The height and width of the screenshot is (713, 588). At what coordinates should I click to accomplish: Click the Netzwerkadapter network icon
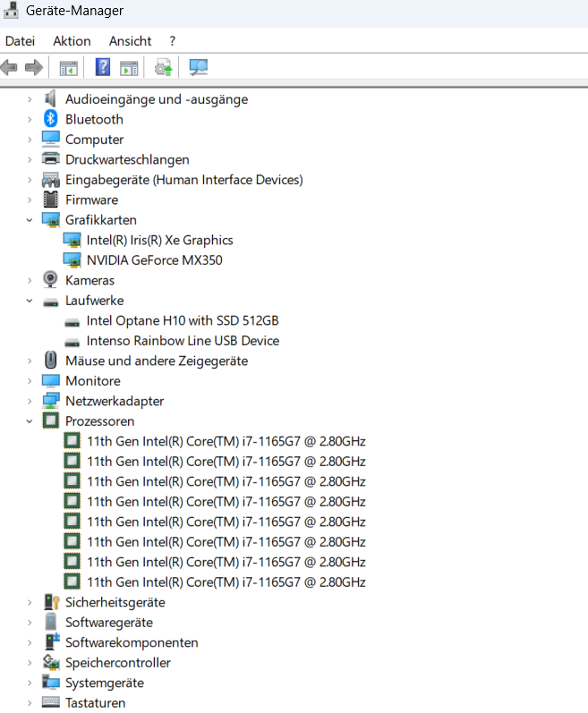(x=50, y=401)
